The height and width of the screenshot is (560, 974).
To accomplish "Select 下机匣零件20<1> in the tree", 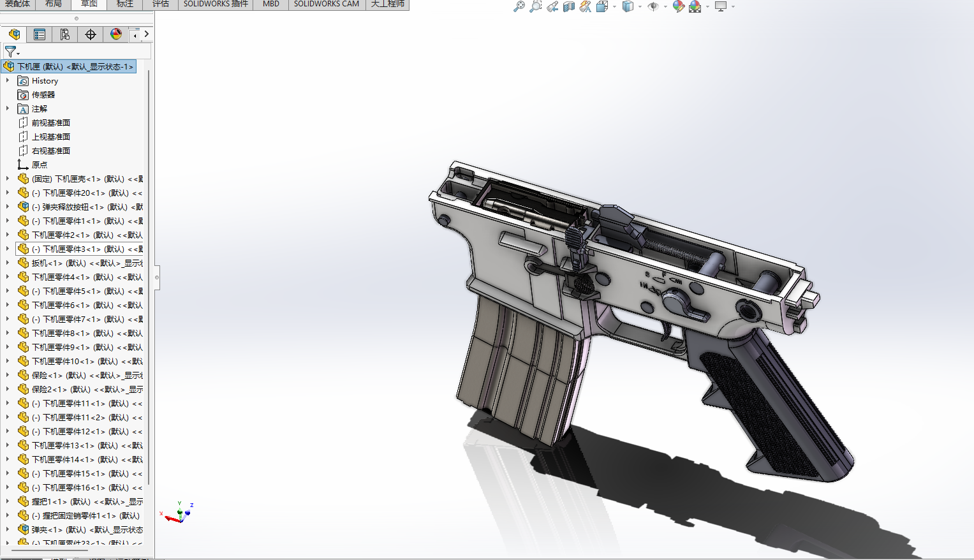I will [87, 193].
